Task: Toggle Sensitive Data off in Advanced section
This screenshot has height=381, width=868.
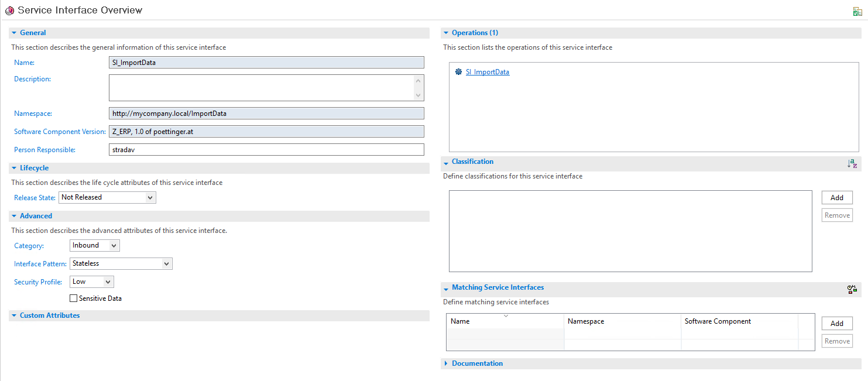Action: (x=73, y=298)
